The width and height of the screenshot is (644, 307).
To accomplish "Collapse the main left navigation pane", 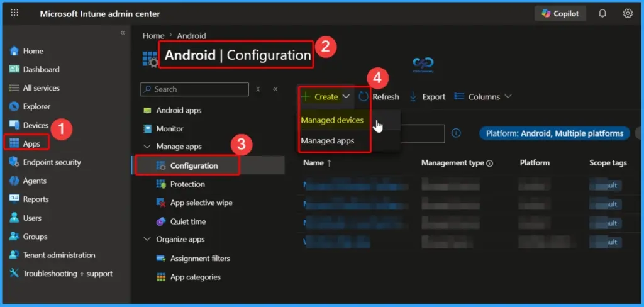I will pyautogui.click(x=123, y=33).
